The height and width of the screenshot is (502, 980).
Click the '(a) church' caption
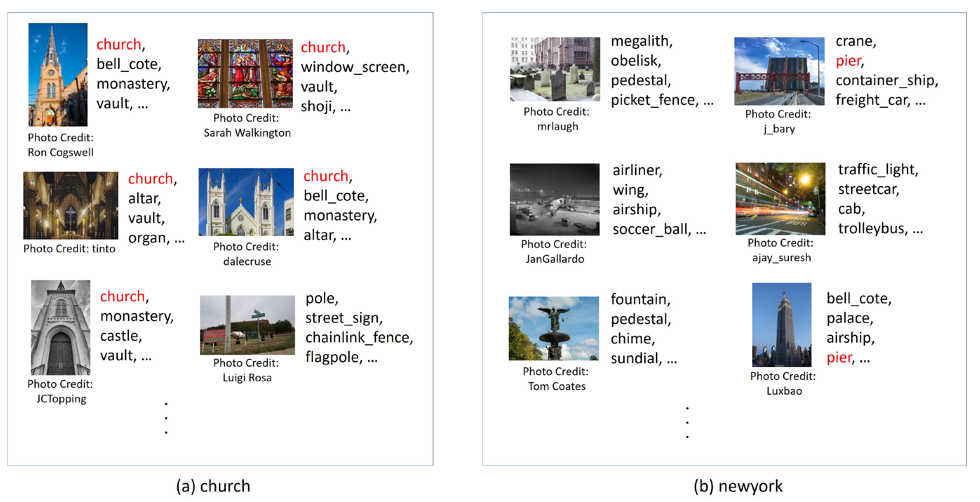pos(213,486)
